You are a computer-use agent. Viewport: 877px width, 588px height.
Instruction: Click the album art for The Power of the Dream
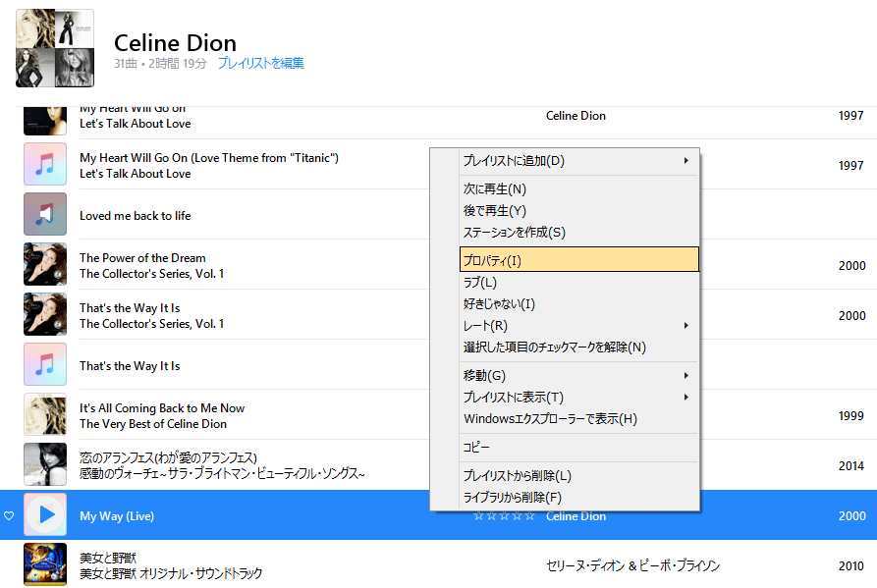point(45,264)
